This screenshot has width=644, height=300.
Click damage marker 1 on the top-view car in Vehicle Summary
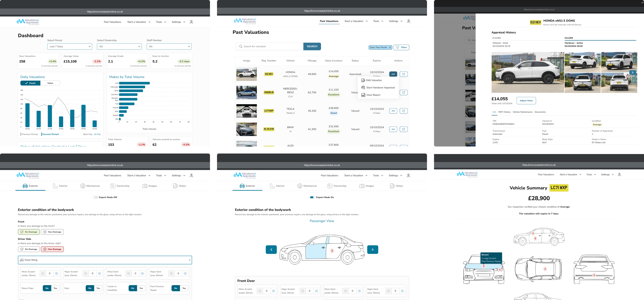coord(545,269)
